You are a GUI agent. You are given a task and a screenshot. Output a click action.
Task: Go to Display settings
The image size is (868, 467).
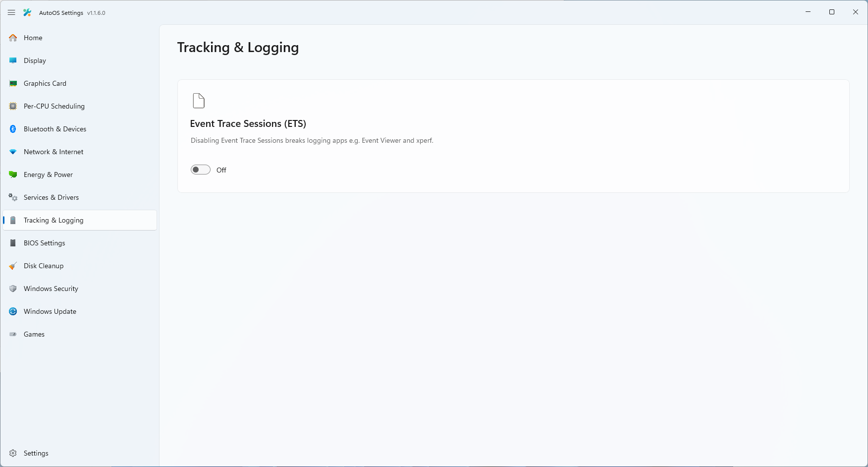tap(80, 60)
